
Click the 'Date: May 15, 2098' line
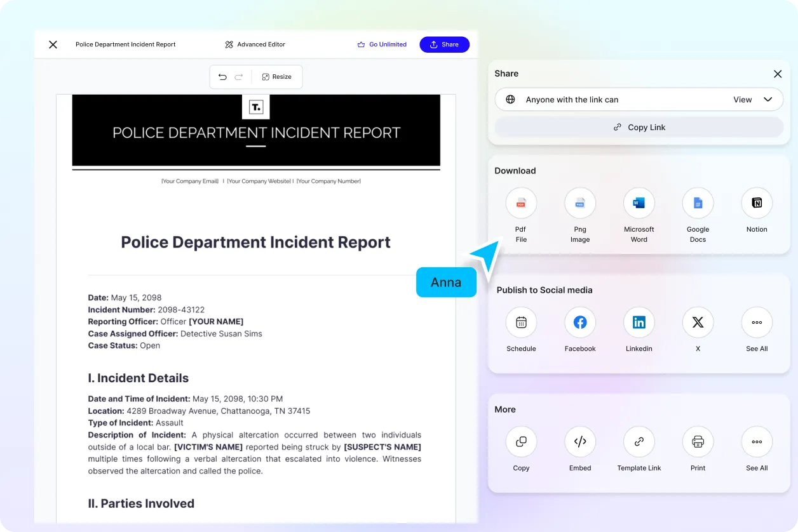[125, 298]
